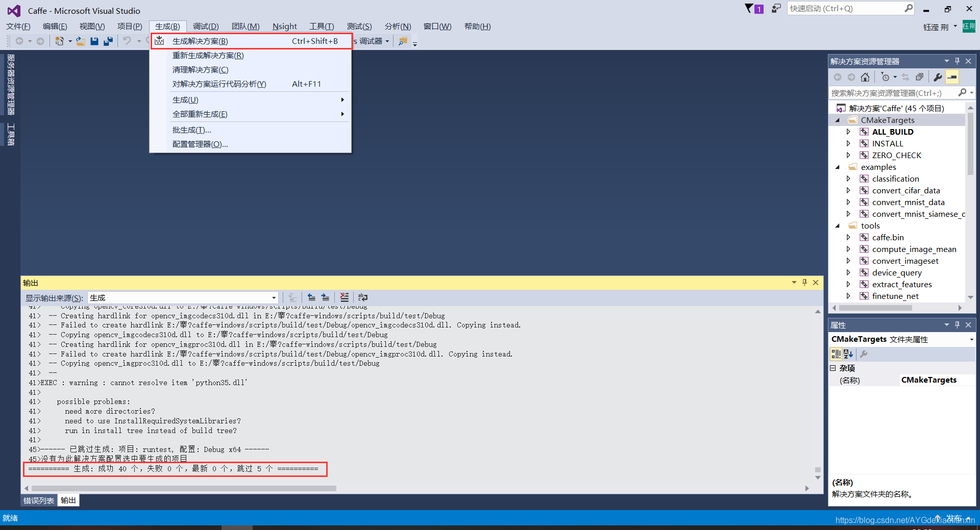Pin the Output panel
Viewport: 980px width, 530px height.
tap(804, 282)
